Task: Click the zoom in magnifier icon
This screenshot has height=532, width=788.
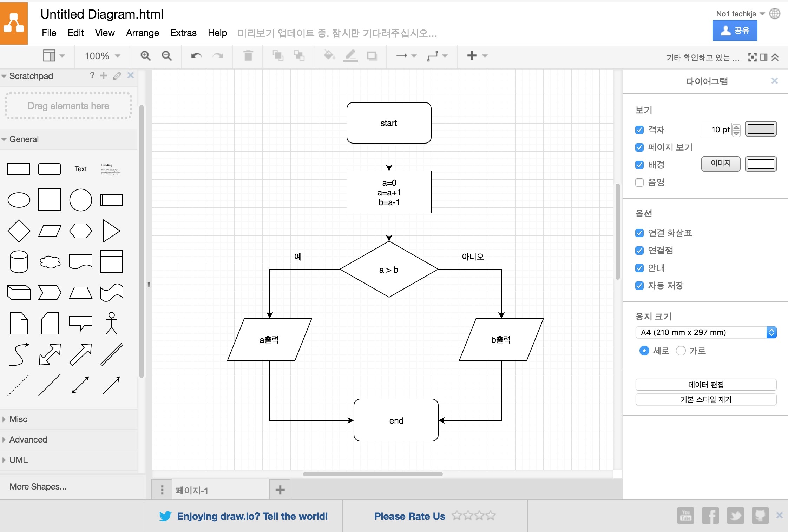Action: [145, 56]
